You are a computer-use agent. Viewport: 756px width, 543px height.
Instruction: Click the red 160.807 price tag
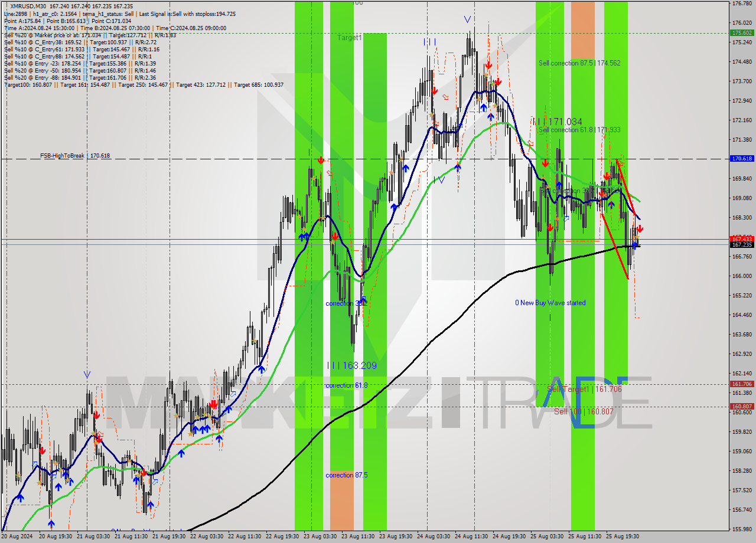pyautogui.click(x=742, y=407)
